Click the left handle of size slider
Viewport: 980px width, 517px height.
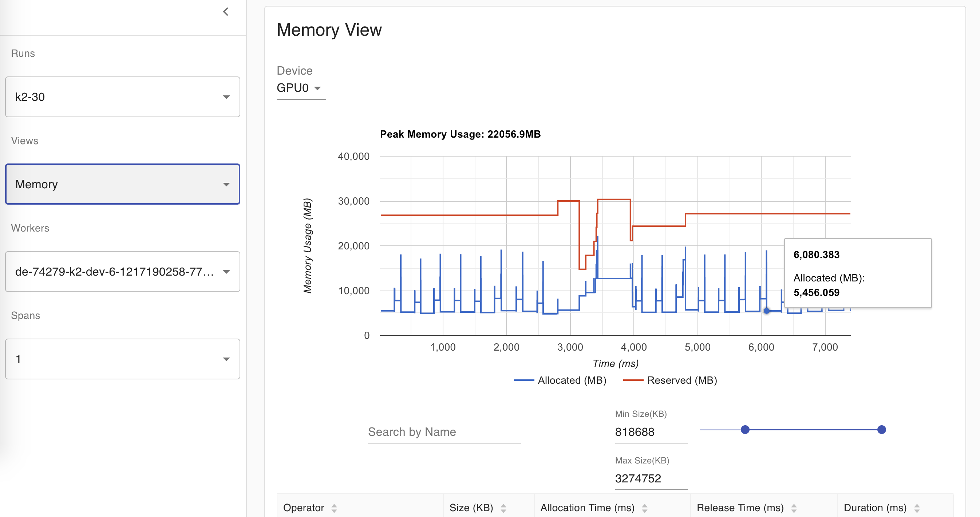(744, 430)
